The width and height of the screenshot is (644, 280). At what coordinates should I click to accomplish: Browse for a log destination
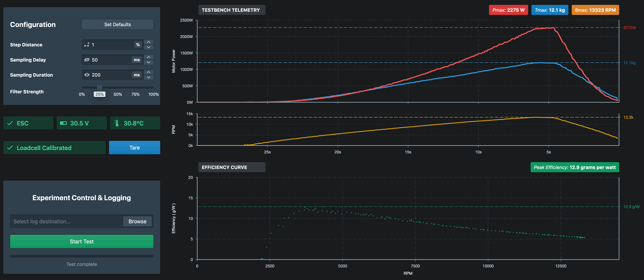point(137,221)
